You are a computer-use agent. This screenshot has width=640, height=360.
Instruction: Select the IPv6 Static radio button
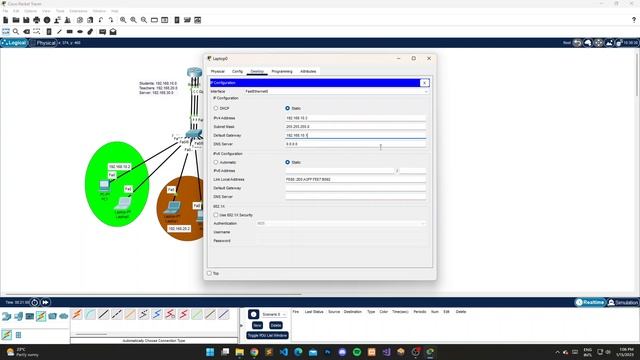click(x=287, y=162)
